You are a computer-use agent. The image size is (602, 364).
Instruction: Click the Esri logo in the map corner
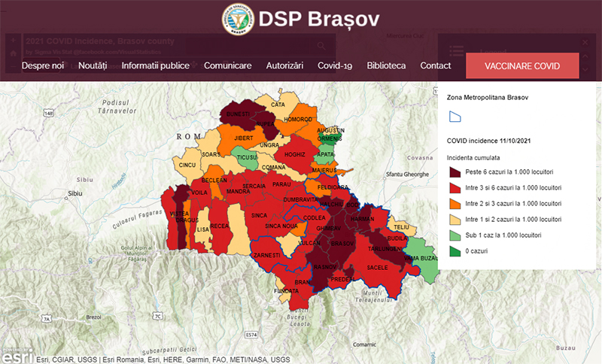click(15, 356)
